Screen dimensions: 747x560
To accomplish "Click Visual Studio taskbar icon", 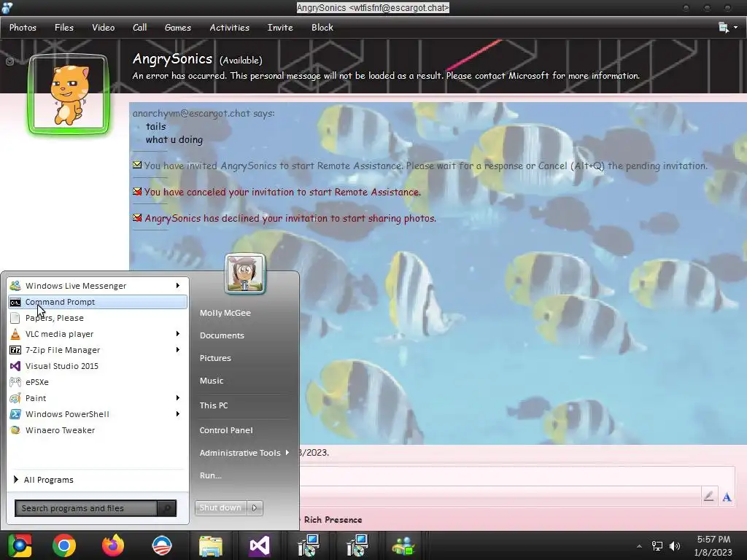I will [x=259, y=545].
